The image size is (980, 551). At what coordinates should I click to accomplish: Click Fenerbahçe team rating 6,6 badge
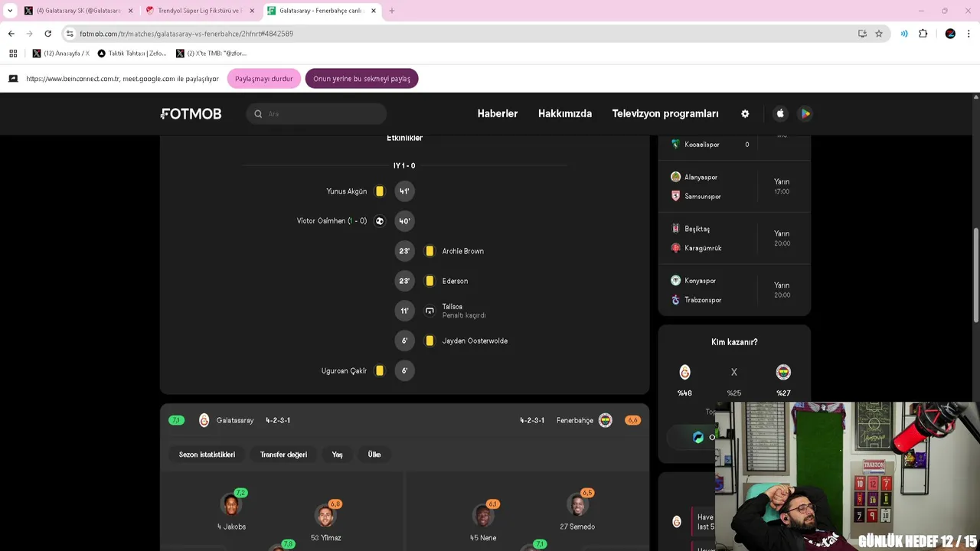[632, 420]
